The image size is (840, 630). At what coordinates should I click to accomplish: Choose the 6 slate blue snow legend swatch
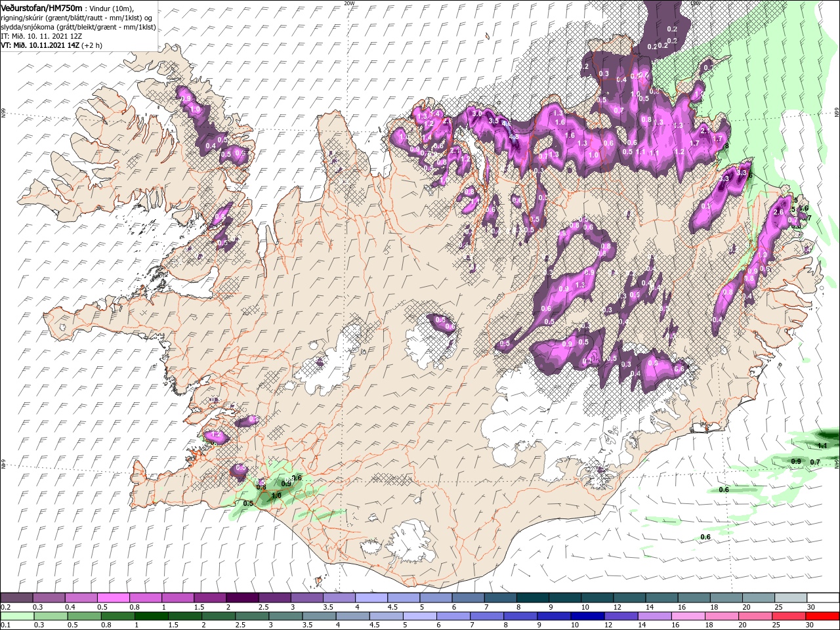click(467, 598)
